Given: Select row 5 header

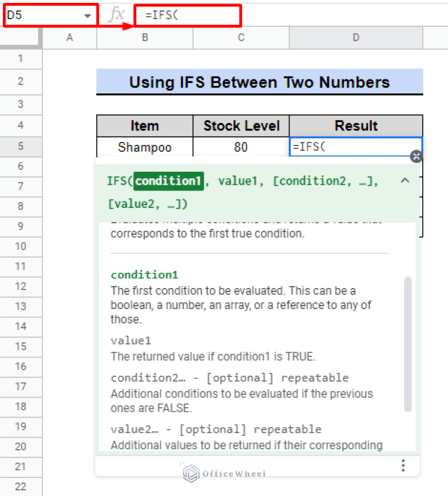Looking at the screenshot, I should click(x=21, y=147).
